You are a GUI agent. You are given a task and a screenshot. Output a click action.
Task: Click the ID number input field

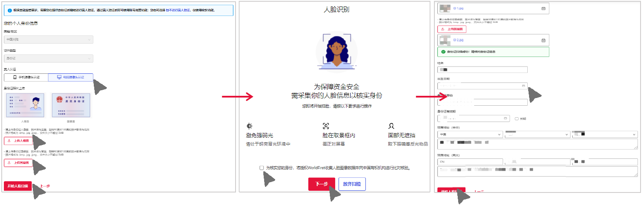pos(482,102)
